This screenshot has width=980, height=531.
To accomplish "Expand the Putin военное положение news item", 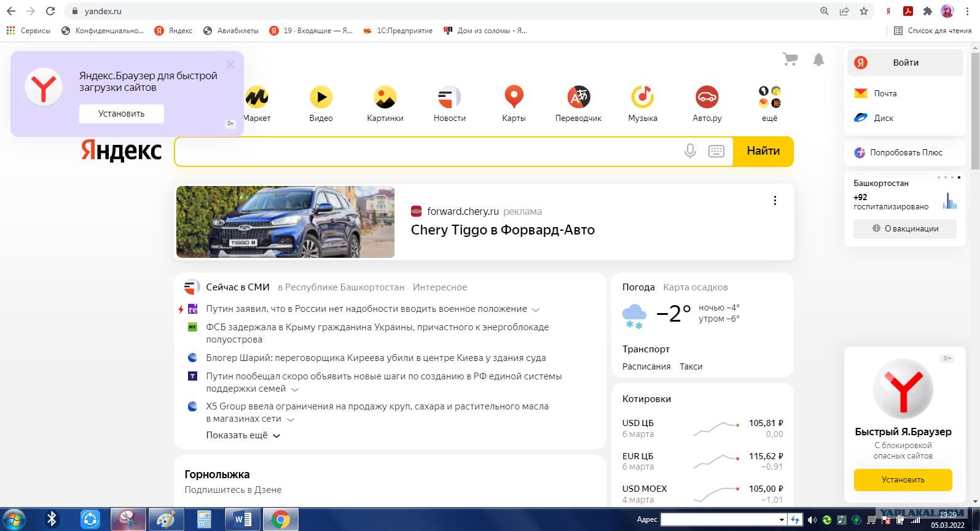I will pyautogui.click(x=536, y=310).
